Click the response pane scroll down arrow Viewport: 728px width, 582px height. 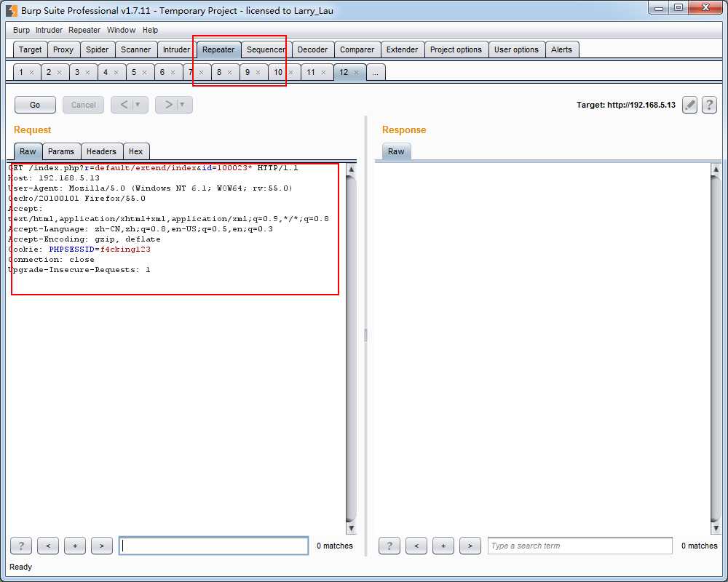tap(716, 528)
